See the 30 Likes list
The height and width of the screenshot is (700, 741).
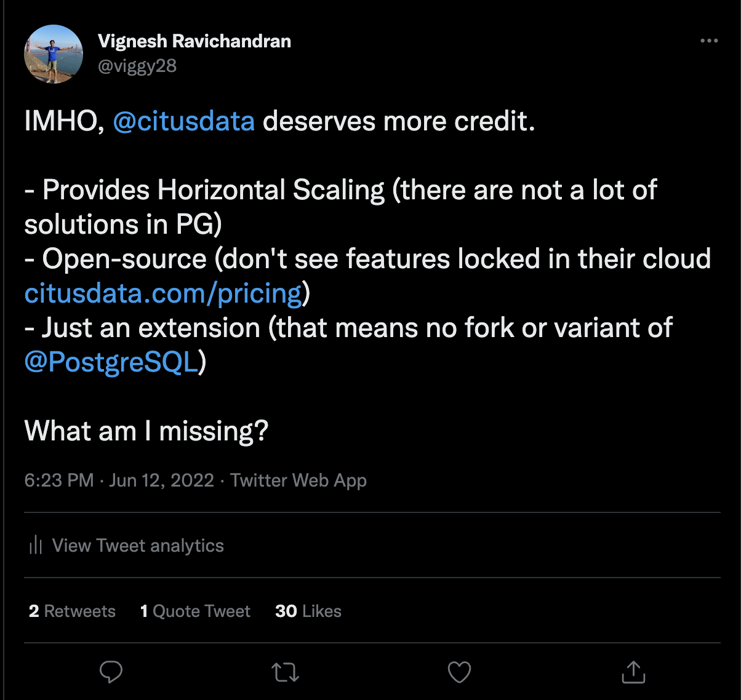click(308, 611)
